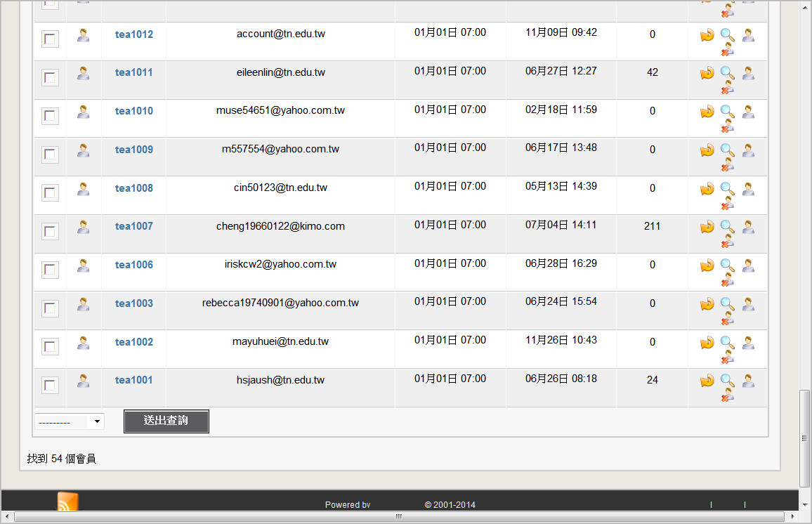
Task: Check the box next to tea1001
Action: (x=50, y=385)
